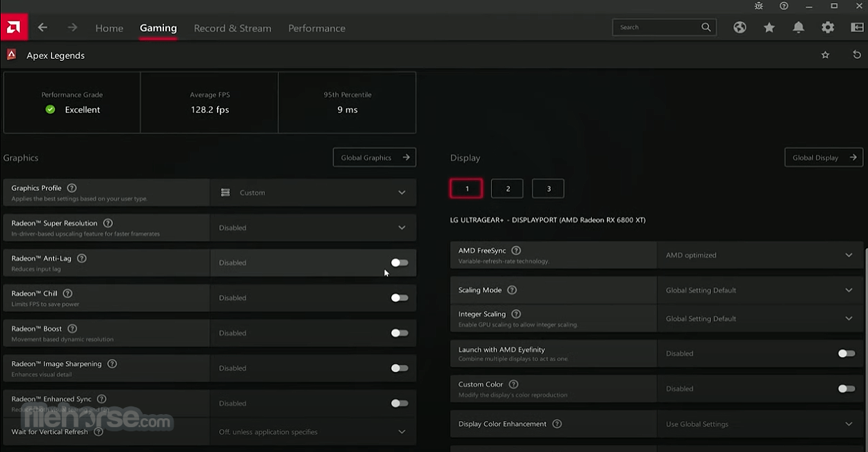Open Scaling Mode dropdown
Viewport: 868px width, 452px height.
[760, 290]
